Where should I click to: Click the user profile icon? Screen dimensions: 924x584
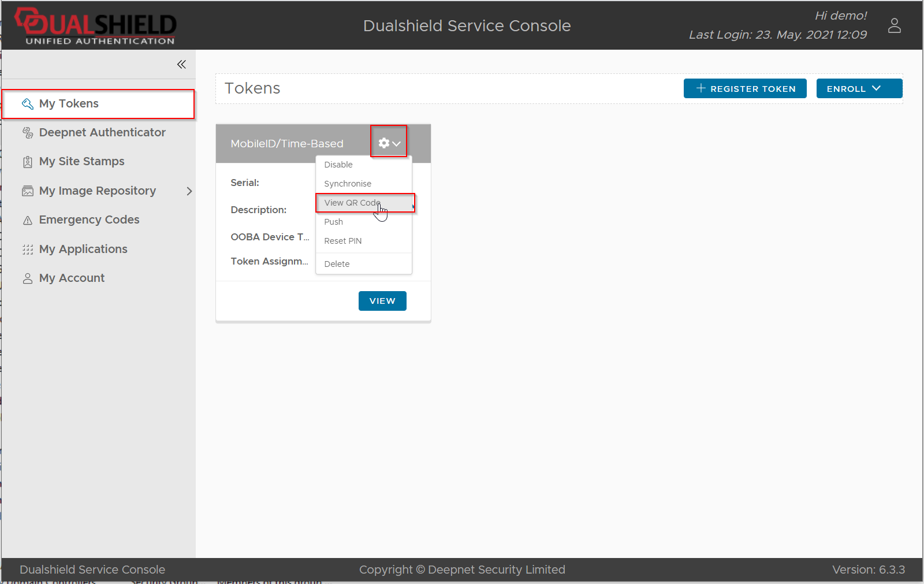pos(894,25)
